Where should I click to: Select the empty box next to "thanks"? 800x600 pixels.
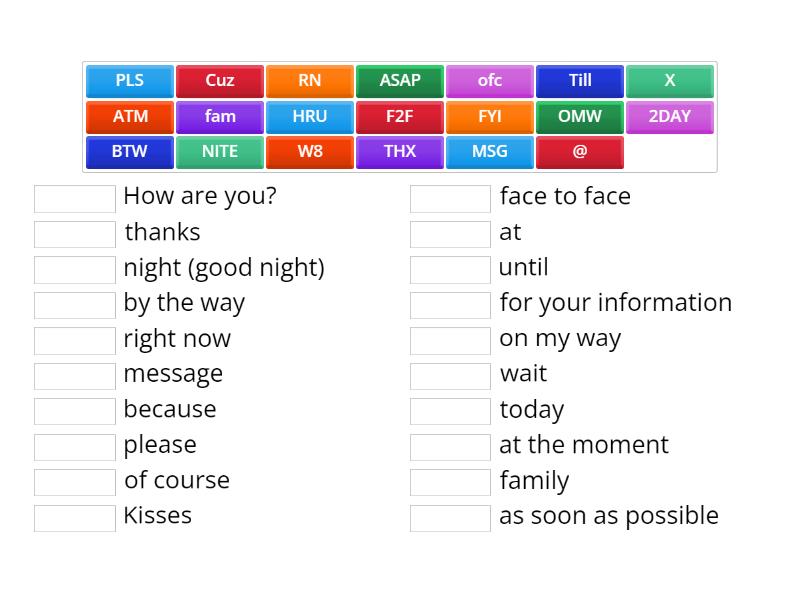tap(75, 234)
